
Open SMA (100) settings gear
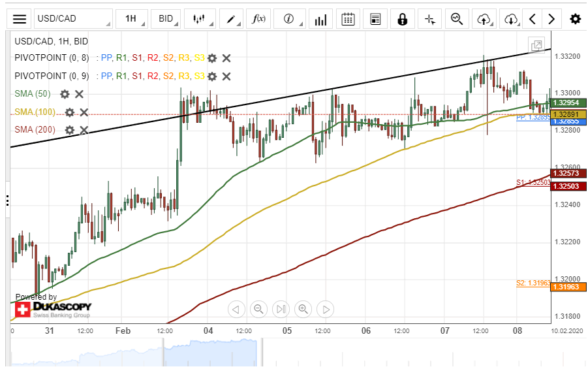70,112
